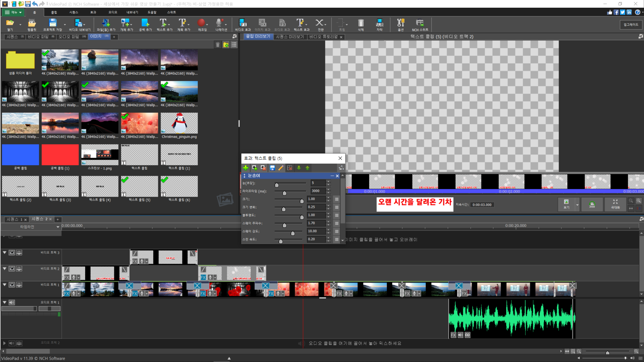Open the 메뉴 dropdown button
Screen dimensions: 644x362
pos(13,12)
